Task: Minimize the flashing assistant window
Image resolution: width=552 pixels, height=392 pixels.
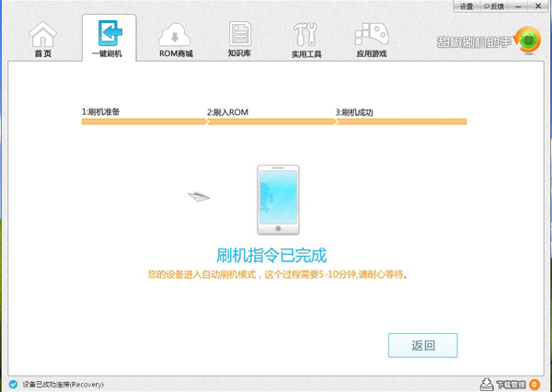Action: coord(519,6)
